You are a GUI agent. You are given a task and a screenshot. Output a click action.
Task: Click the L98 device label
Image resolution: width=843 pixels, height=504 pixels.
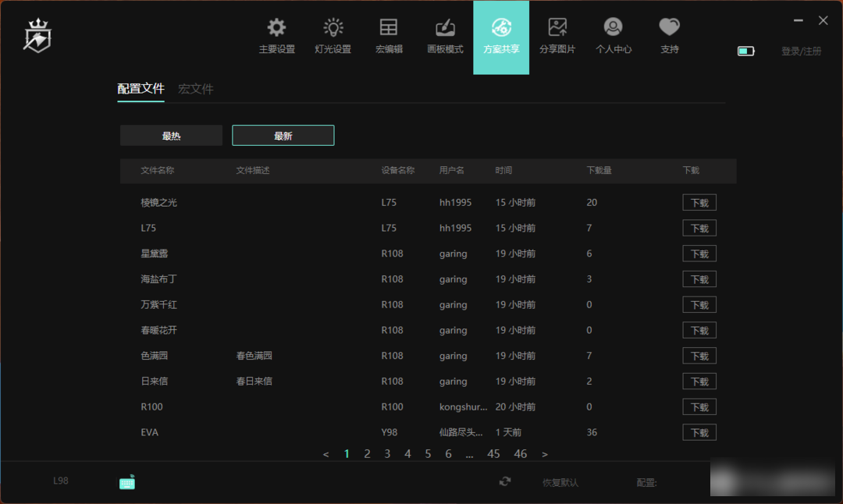click(61, 481)
